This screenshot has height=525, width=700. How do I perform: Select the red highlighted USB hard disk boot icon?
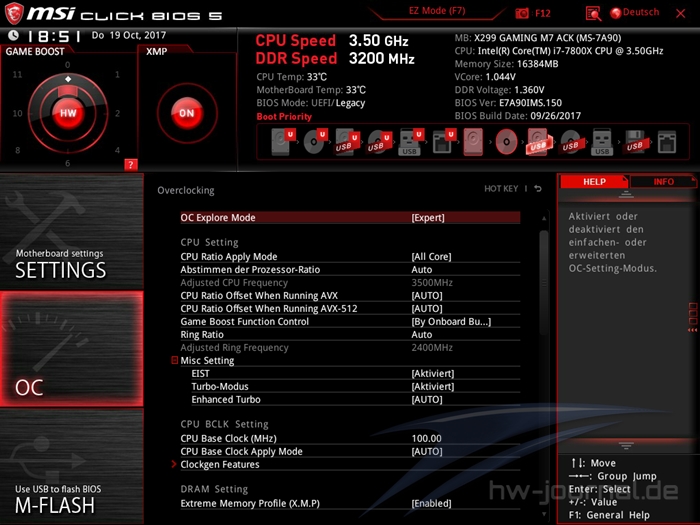point(538,142)
